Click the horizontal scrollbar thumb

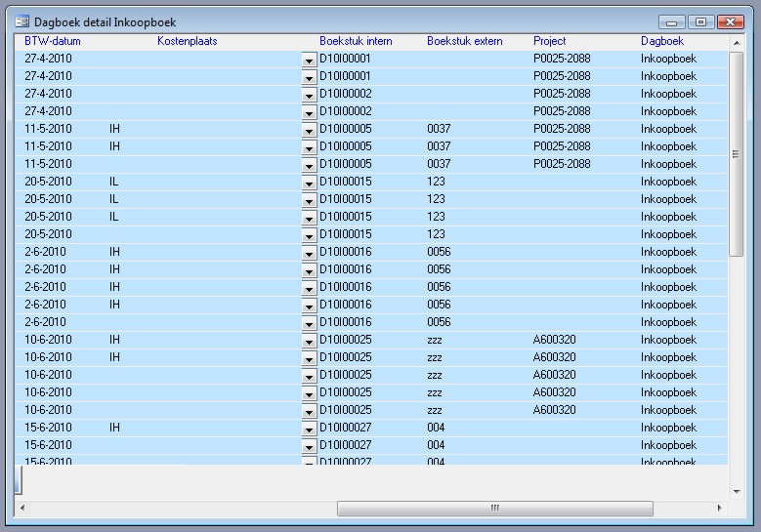click(495, 509)
